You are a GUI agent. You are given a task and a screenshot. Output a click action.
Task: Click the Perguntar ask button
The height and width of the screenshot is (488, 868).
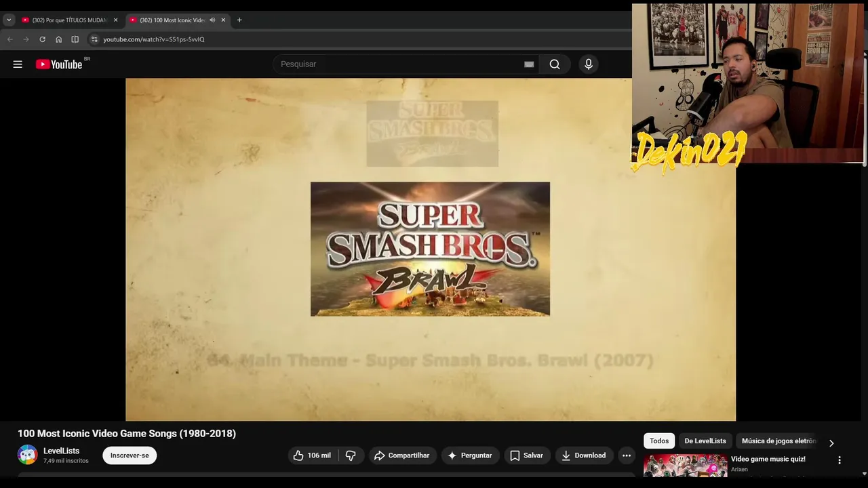coord(470,455)
